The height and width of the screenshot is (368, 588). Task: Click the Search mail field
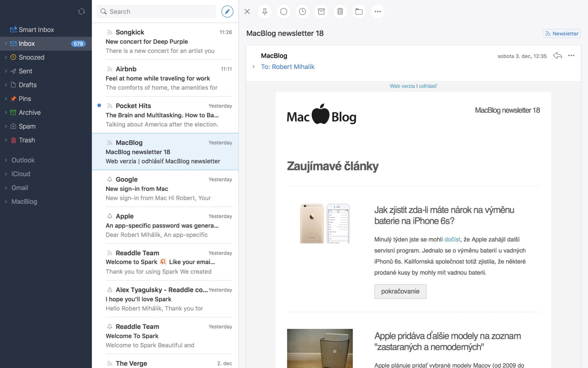point(156,11)
